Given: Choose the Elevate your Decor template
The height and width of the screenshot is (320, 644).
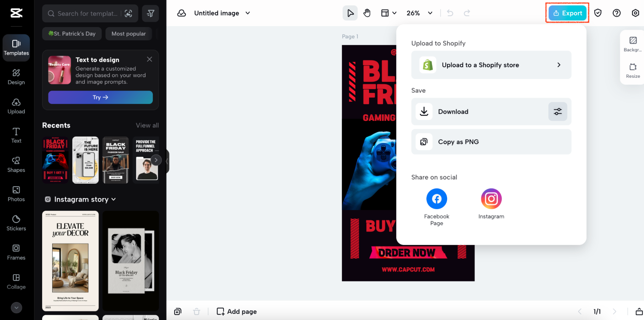Looking at the screenshot, I should pyautogui.click(x=71, y=261).
